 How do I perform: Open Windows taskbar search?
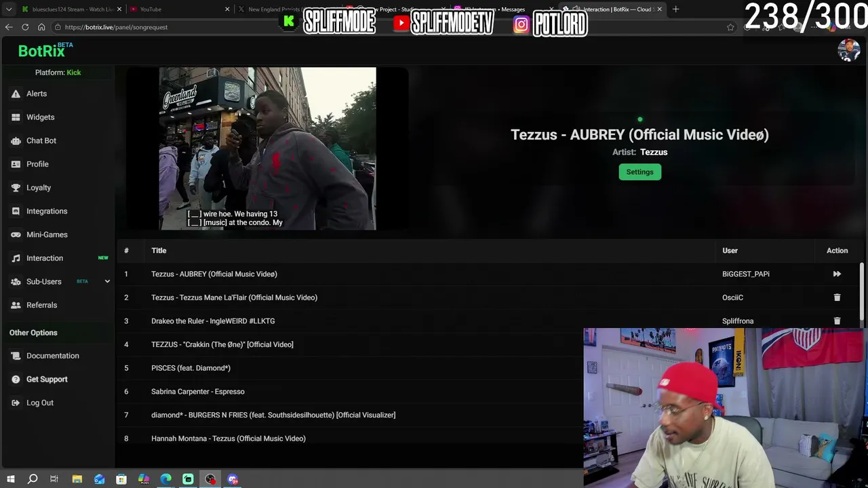click(33, 479)
